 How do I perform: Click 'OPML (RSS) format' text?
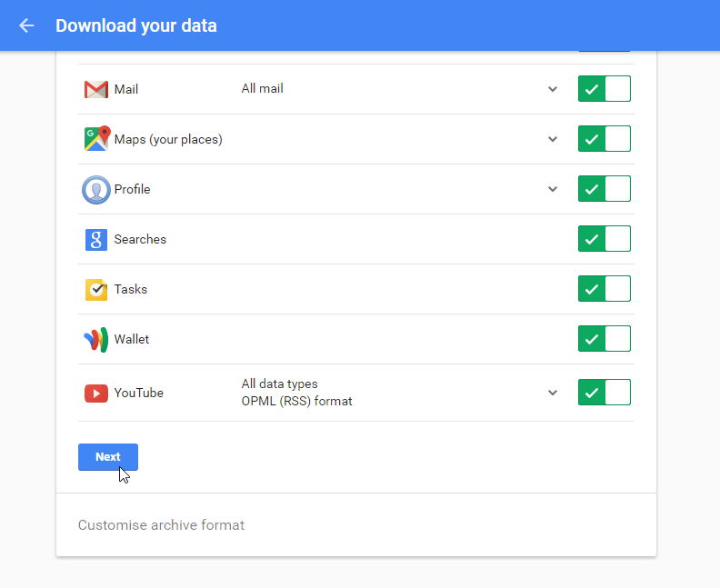296,401
